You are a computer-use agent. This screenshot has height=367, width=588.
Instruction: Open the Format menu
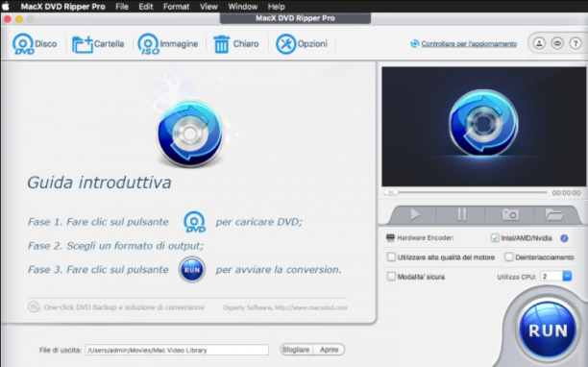coord(176,7)
